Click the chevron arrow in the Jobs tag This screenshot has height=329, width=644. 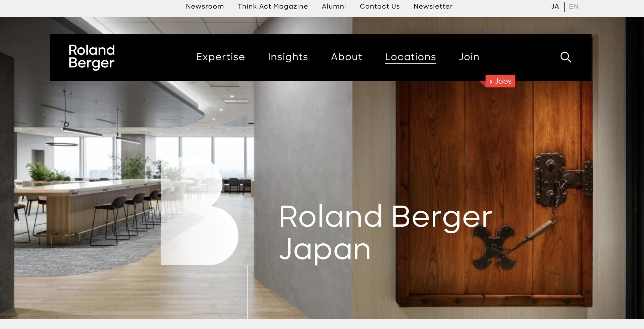491,82
